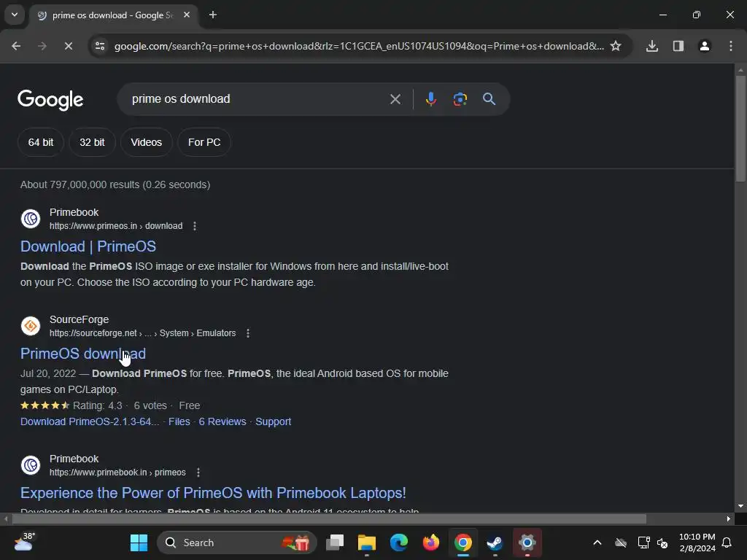The height and width of the screenshot is (560, 747).
Task: Click the SourceForge favicon
Action: point(31,326)
